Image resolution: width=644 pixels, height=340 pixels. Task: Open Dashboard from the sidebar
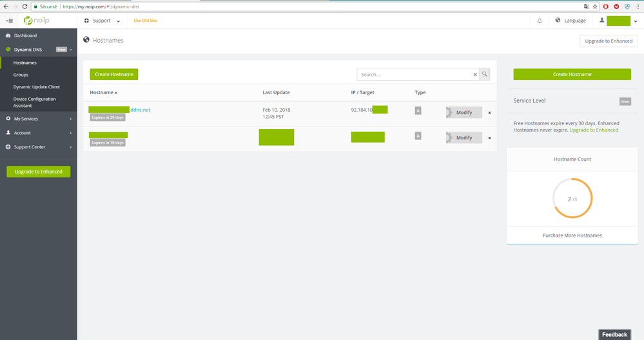(25, 35)
